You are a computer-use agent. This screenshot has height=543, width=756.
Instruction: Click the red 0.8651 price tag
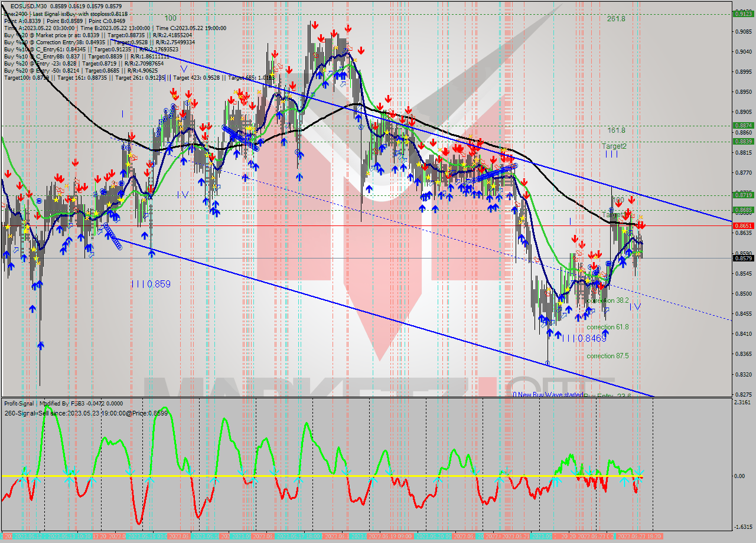742,225
